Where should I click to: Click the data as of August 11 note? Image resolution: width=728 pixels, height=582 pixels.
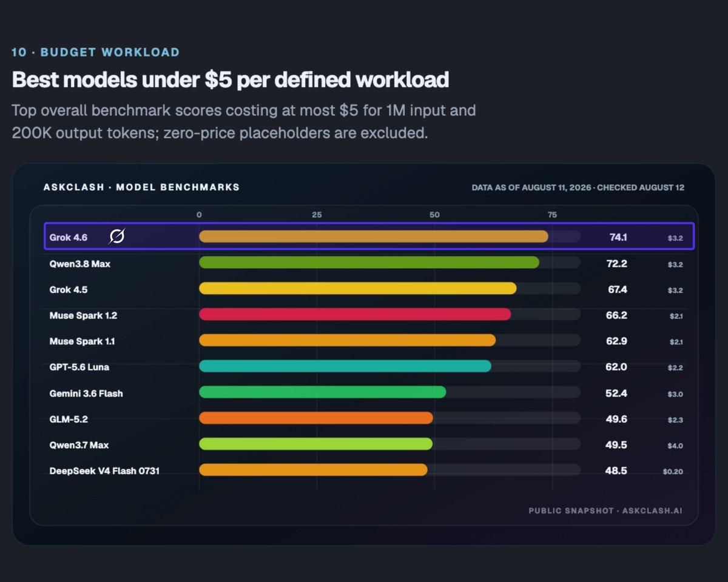tap(578, 187)
